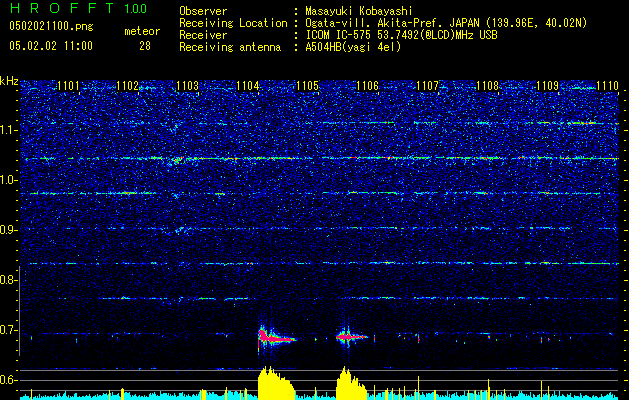This screenshot has width=629, height=400.
Task: Click the Receiver field label
Action: (203, 35)
